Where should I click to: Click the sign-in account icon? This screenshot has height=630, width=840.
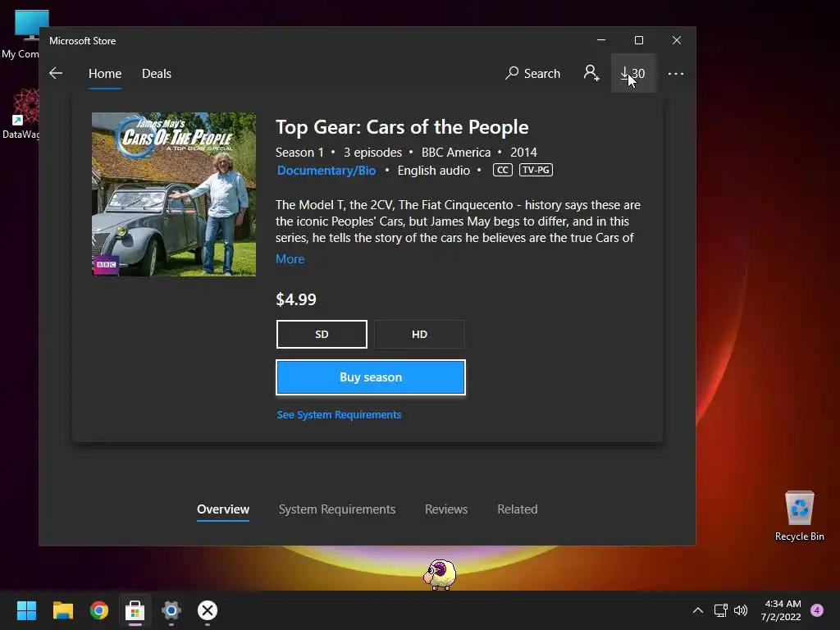tap(591, 73)
